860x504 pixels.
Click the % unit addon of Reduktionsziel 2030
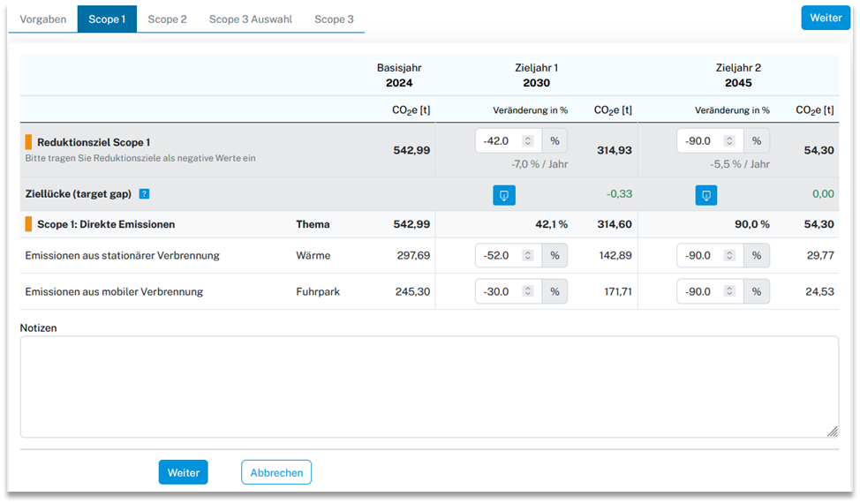(554, 141)
